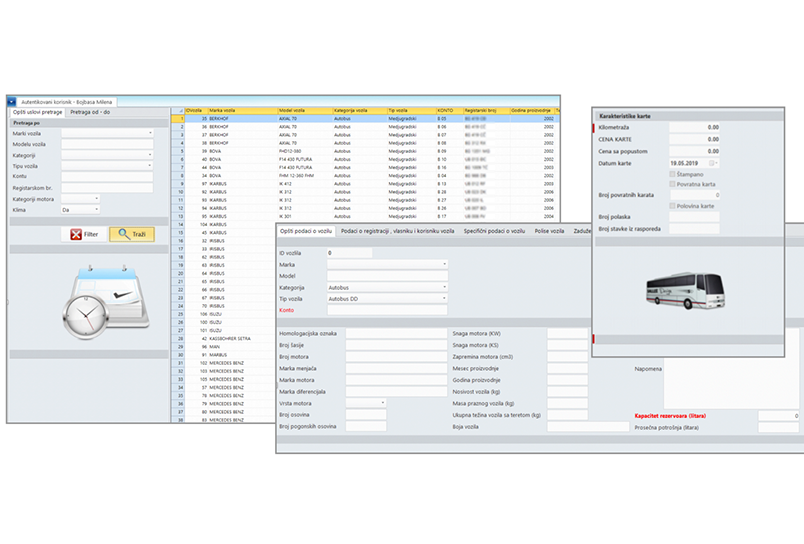Click the app icon in the title bar
The image size is (804, 544).
tap(12, 101)
